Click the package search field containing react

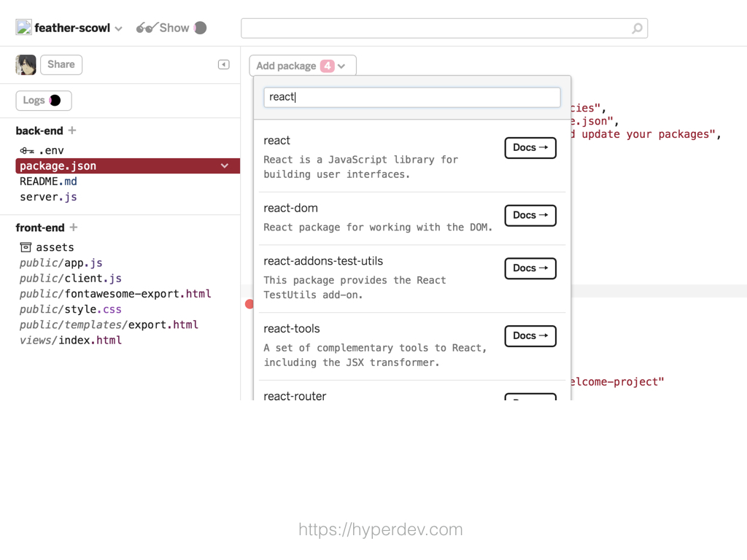tap(412, 97)
